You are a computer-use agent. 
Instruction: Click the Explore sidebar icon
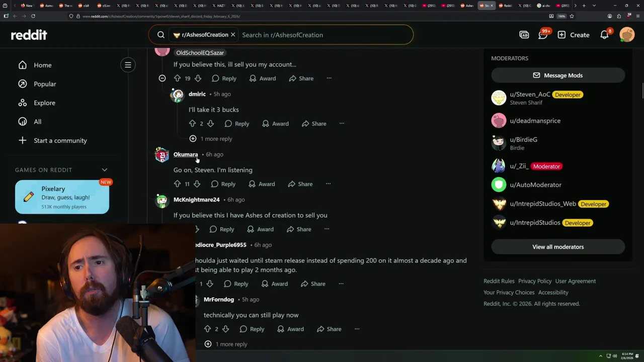[x=22, y=103]
